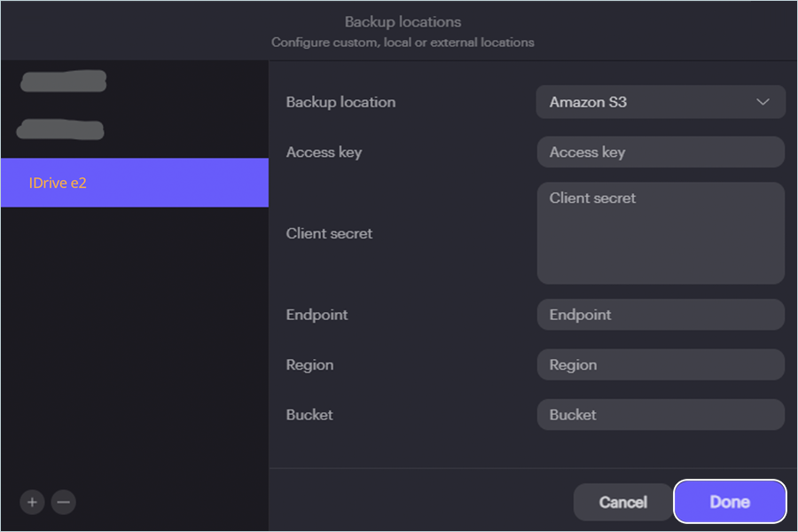Click the Bucket input field
The height and width of the screenshot is (532, 798).
pos(660,415)
